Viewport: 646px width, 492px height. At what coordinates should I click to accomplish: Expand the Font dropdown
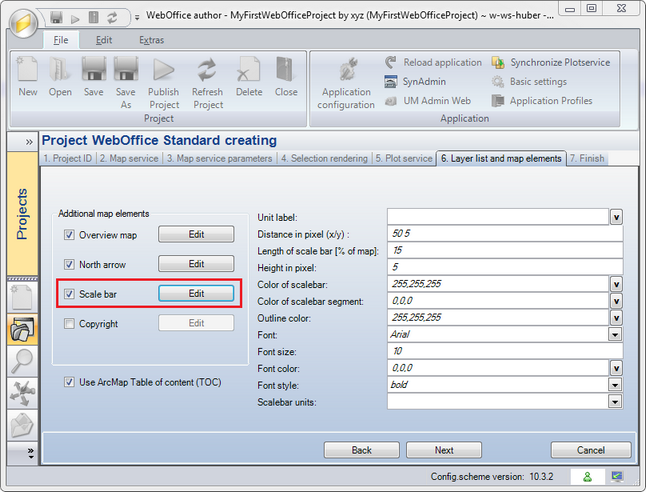(615, 335)
